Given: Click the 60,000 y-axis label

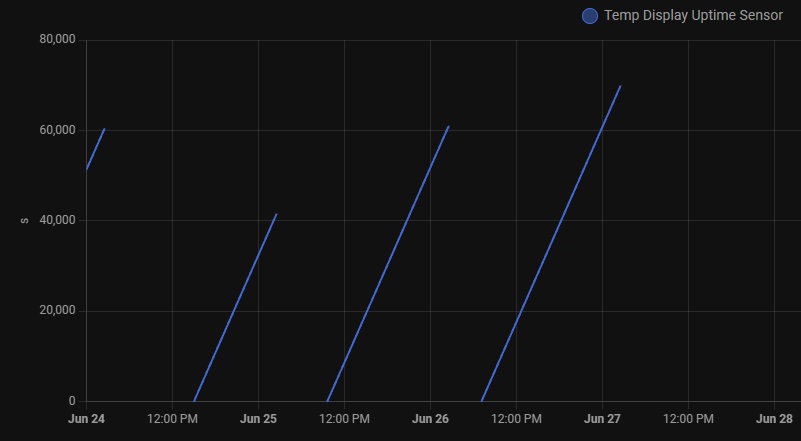Looking at the screenshot, I should pyautogui.click(x=57, y=130).
